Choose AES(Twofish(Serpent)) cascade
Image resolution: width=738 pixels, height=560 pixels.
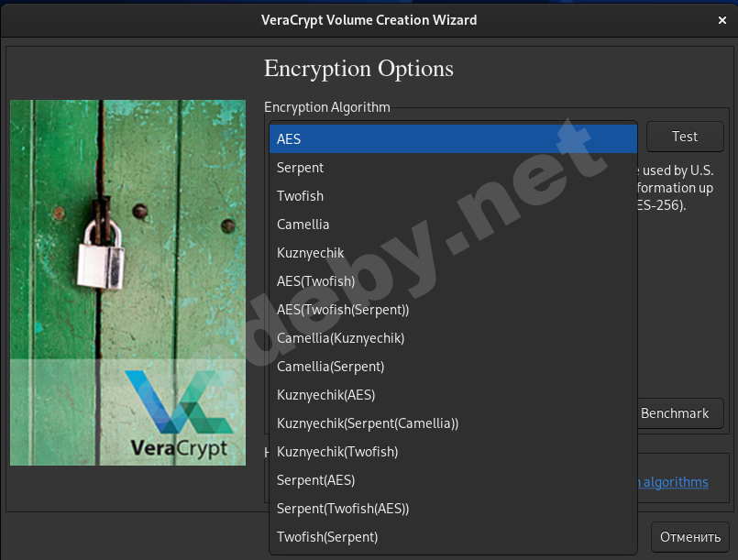click(x=453, y=310)
